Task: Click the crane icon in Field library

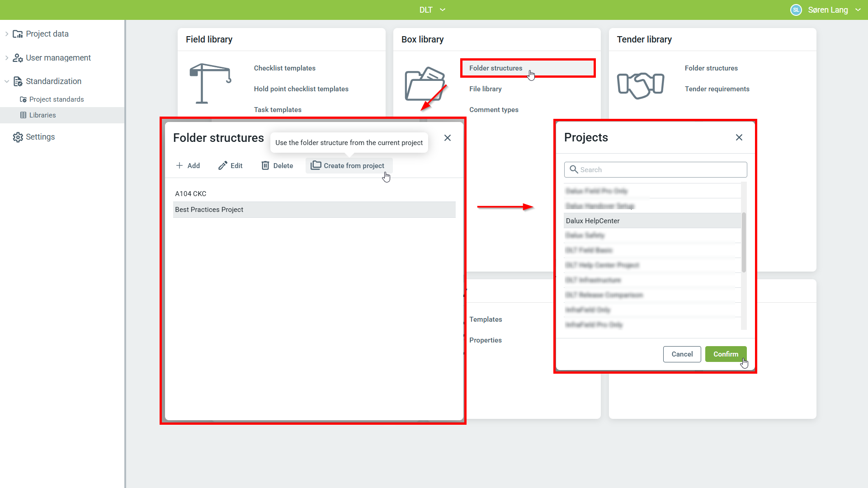Action: (x=210, y=84)
